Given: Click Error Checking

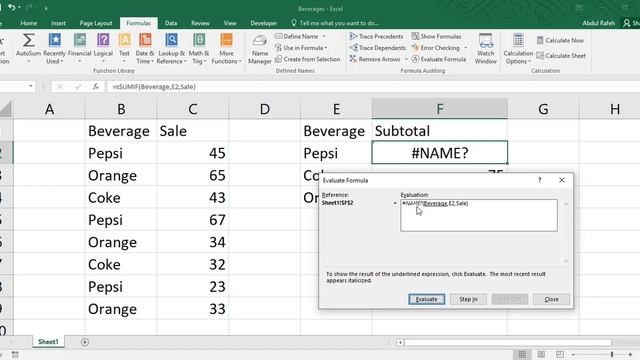Looking at the screenshot, I should [436, 48].
